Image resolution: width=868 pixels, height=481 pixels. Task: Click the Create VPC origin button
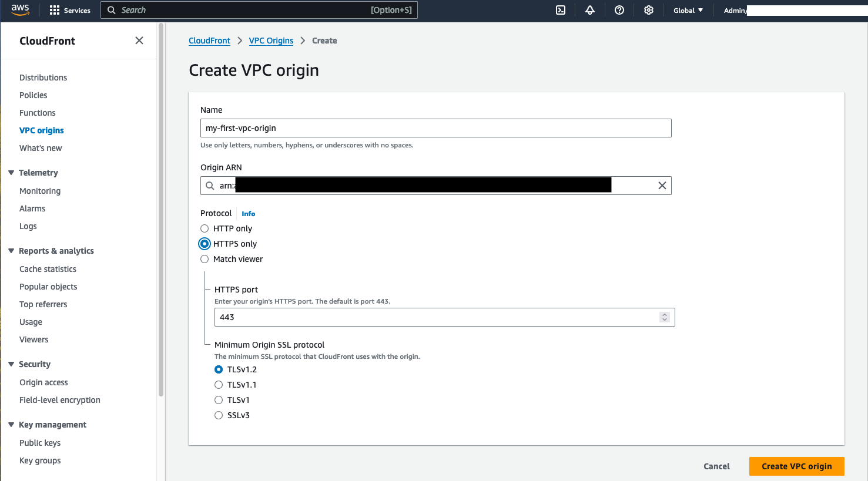click(796, 466)
